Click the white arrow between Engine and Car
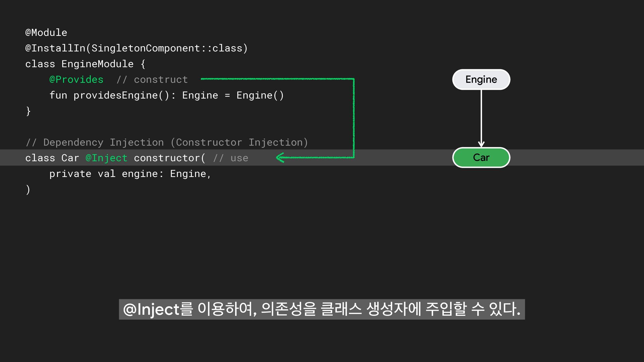Screen dimensions: 644x362 point(481,118)
